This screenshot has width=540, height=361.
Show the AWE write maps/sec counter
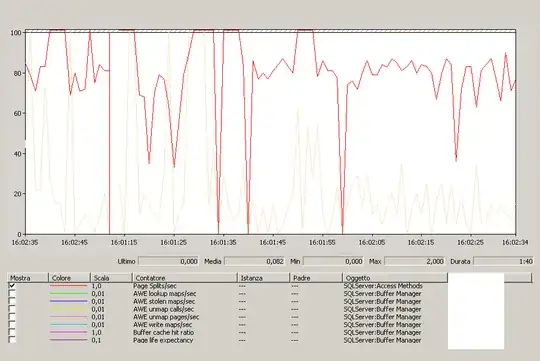(12, 324)
